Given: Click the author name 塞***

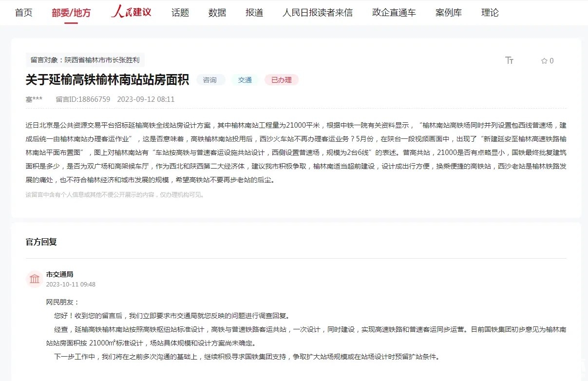Looking at the screenshot, I should (34, 99).
